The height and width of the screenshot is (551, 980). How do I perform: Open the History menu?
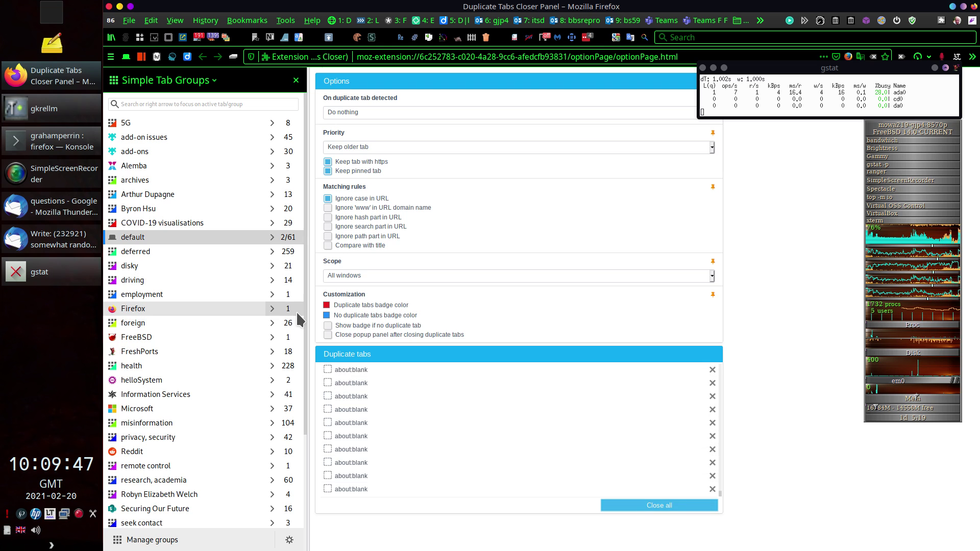205,20
